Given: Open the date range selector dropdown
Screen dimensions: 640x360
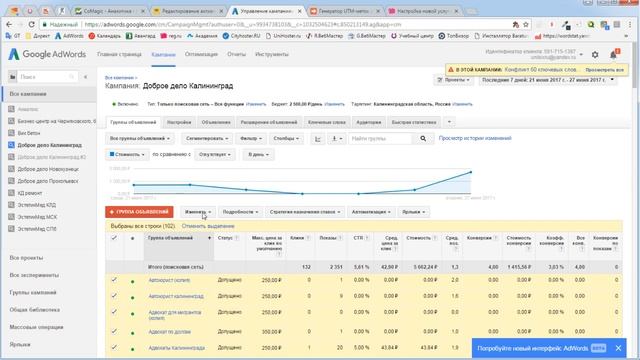Looking at the screenshot, I should [x=548, y=80].
